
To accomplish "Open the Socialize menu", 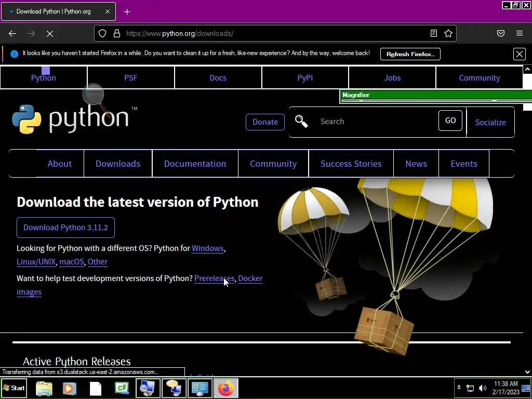I will 490,122.
